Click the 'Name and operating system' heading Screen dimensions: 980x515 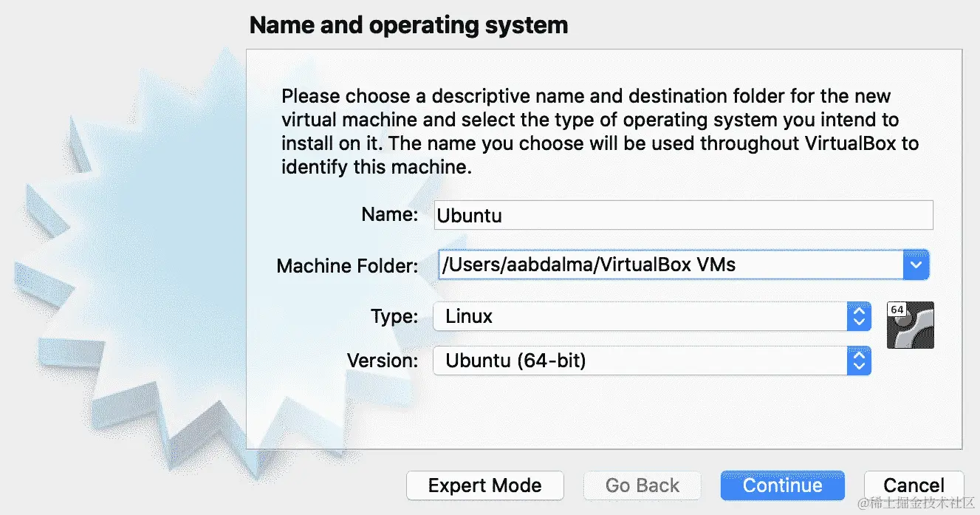(409, 25)
